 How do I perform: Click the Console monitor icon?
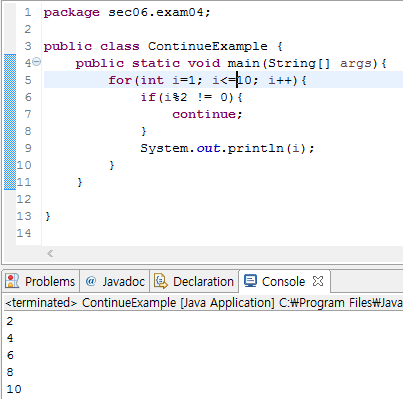coord(250,281)
